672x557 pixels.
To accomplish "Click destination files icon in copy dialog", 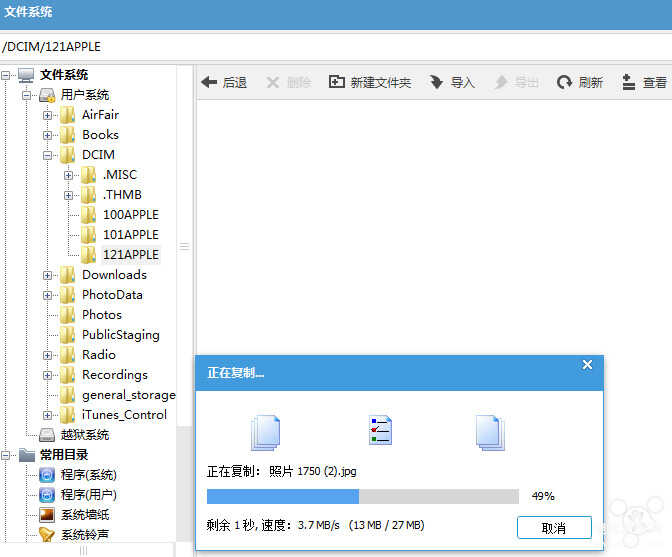I will (x=490, y=433).
